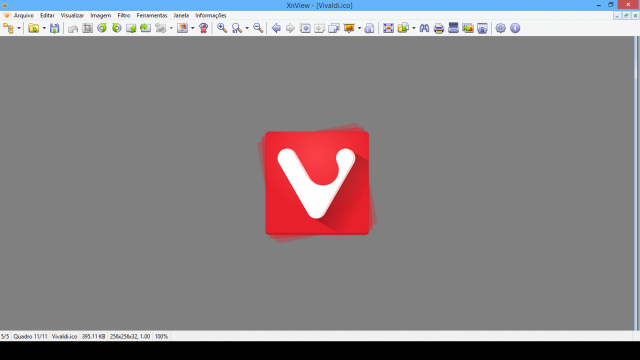640x360 pixels.
Task: Click the binoculars Search icon
Action: [424, 28]
